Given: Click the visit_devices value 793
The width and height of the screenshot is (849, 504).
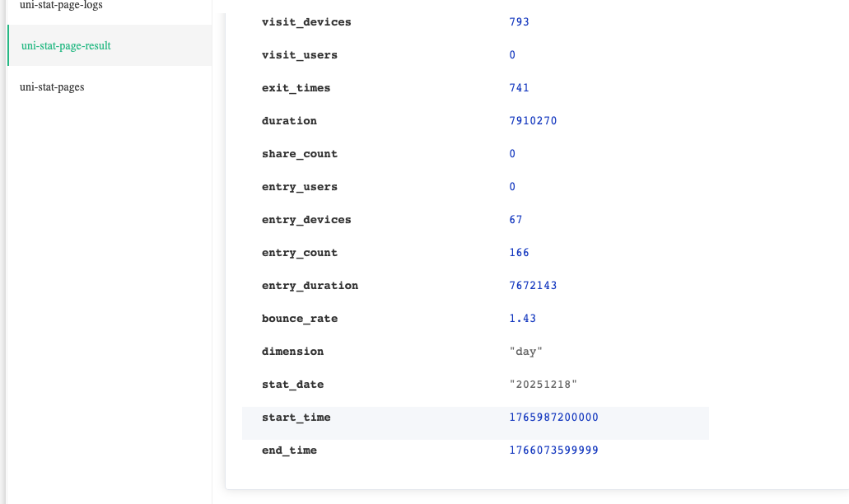Looking at the screenshot, I should coord(519,22).
